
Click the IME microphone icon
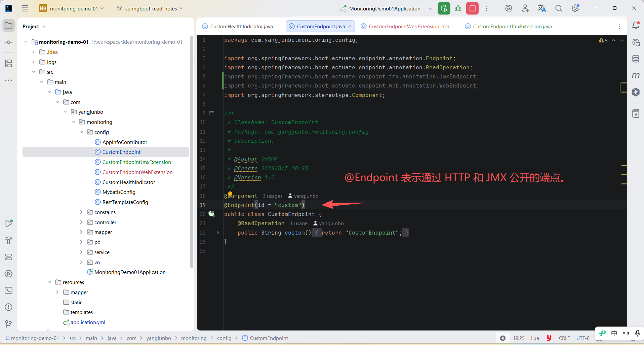pos(638,333)
